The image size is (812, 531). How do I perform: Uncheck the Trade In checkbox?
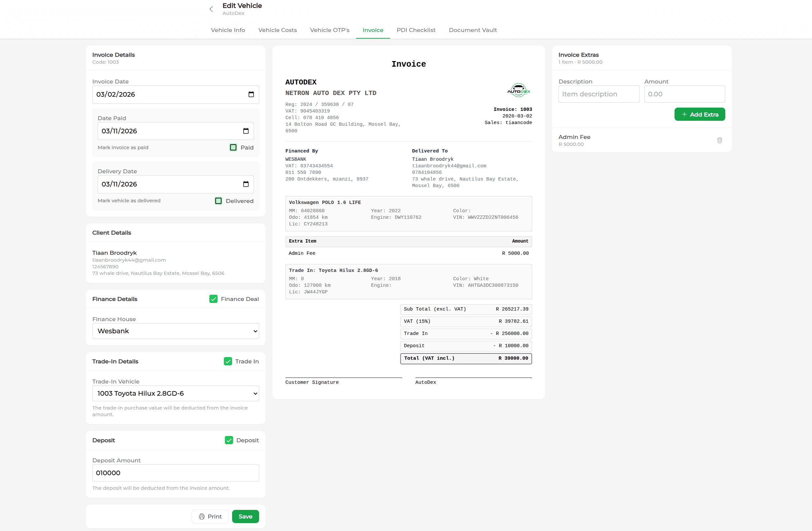(x=227, y=361)
